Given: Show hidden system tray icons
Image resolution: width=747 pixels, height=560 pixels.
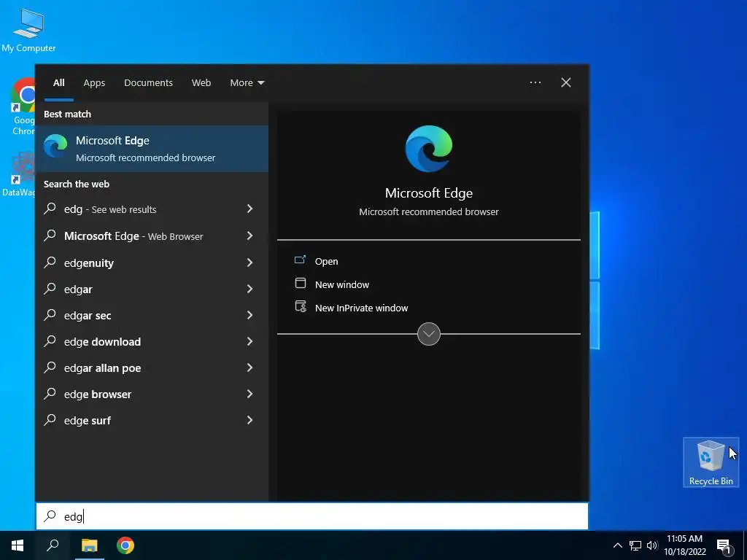Looking at the screenshot, I should click(x=617, y=545).
